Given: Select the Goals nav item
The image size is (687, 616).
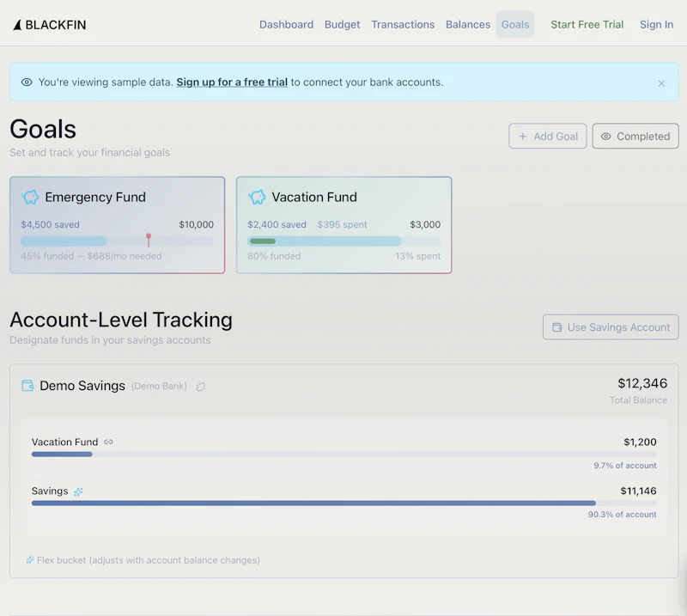Looking at the screenshot, I should pyautogui.click(x=514, y=25).
